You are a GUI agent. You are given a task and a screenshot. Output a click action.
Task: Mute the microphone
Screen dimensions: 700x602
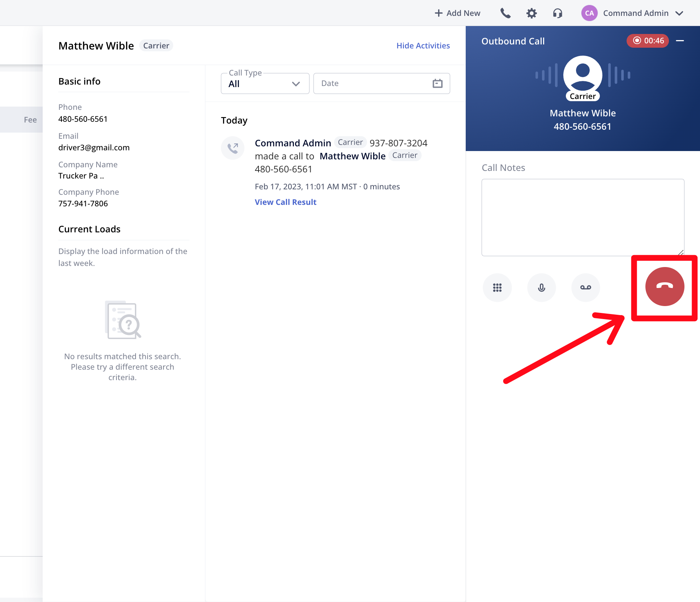[541, 288]
